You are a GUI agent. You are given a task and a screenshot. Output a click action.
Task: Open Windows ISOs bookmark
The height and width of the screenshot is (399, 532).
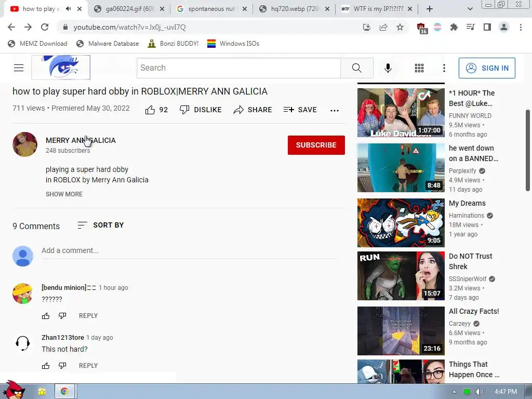click(233, 44)
